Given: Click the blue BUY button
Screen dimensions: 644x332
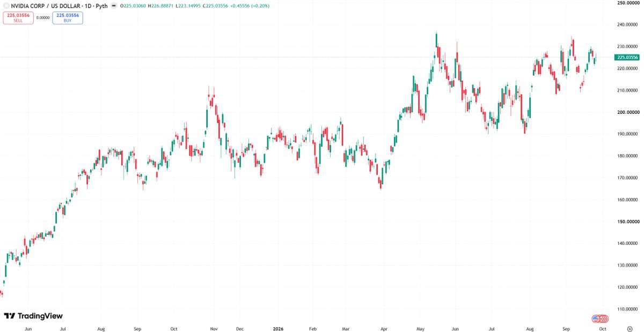Looking at the screenshot, I should click(68, 18).
